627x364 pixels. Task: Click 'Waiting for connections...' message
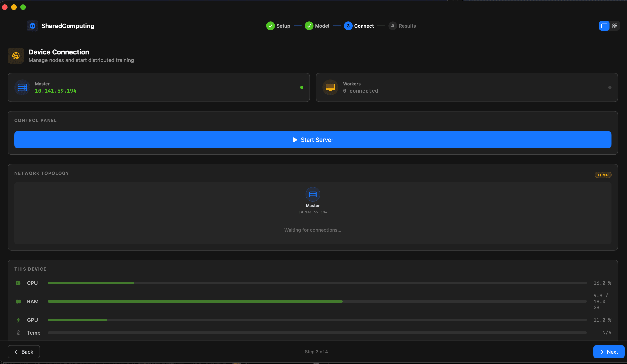313,230
